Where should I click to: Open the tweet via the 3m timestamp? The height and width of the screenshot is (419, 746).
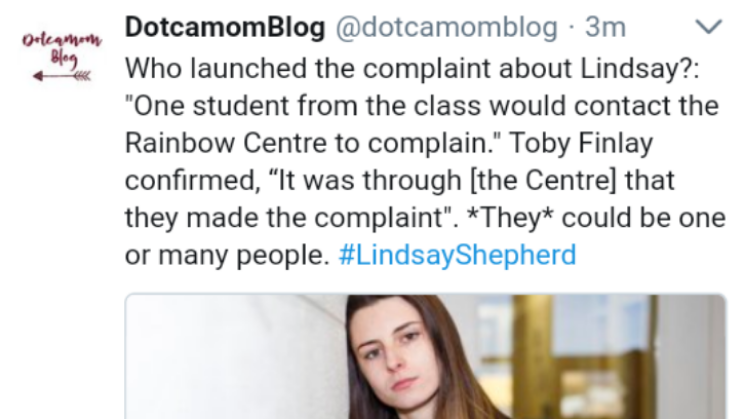[x=605, y=27]
